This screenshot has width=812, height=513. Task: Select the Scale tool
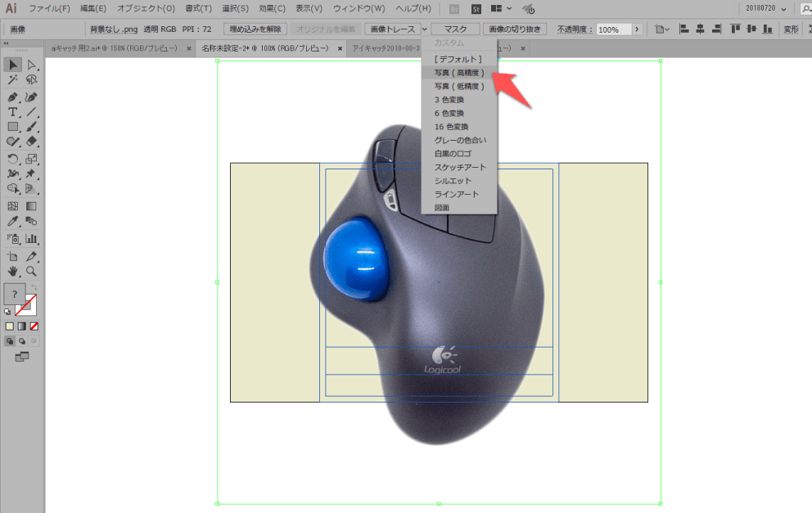(x=32, y=159)
